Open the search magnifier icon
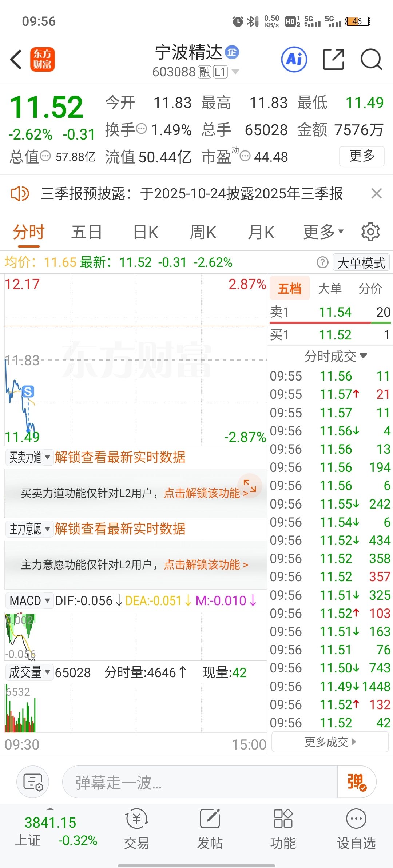 (x=371, y=59)
